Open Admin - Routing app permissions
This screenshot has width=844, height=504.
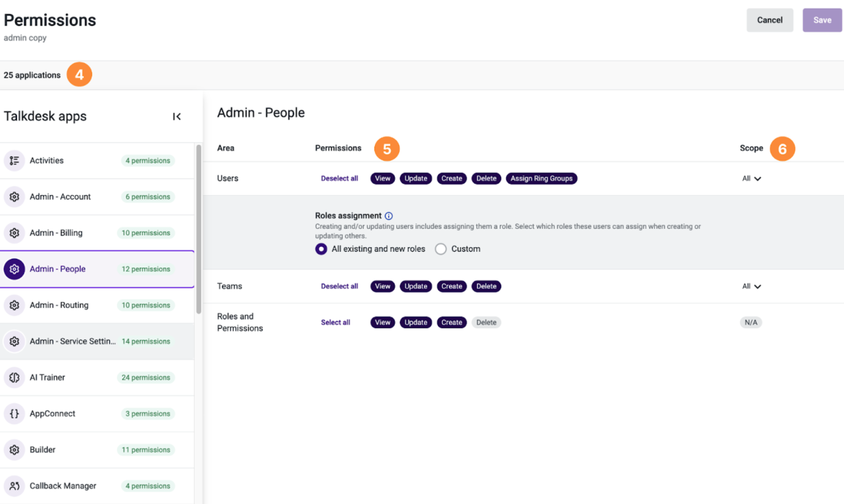point(97,305)
